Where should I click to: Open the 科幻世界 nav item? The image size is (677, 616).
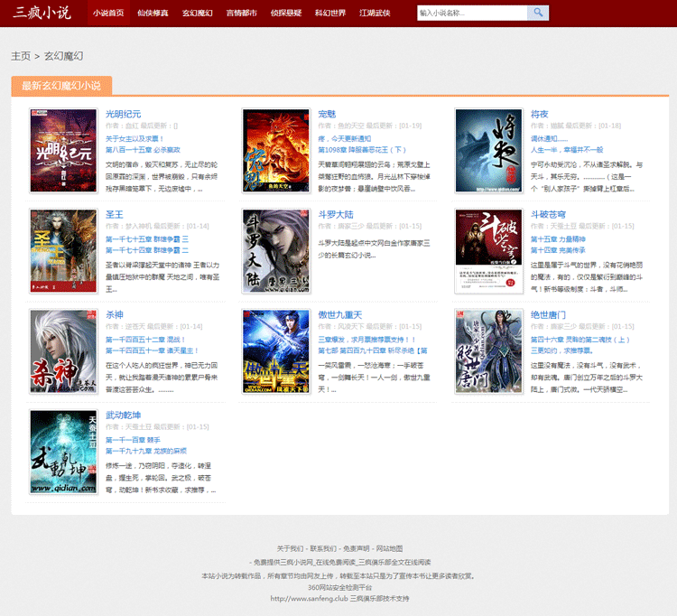tap(330, 13)
